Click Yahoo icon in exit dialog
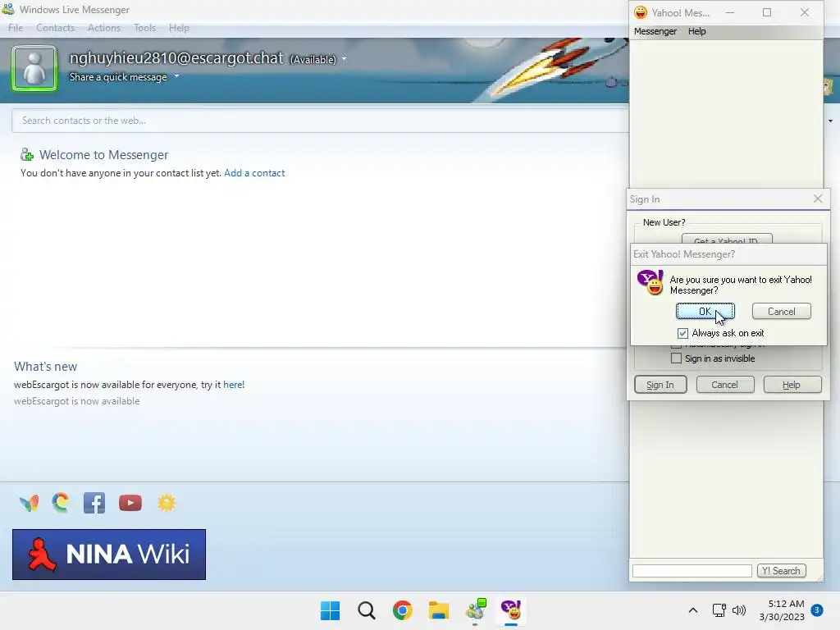Screen dimensions: 840x630 (x=651, y=282)
